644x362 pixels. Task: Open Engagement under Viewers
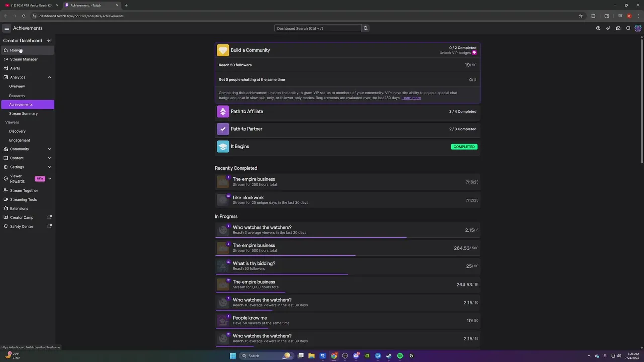click(27, 140)
